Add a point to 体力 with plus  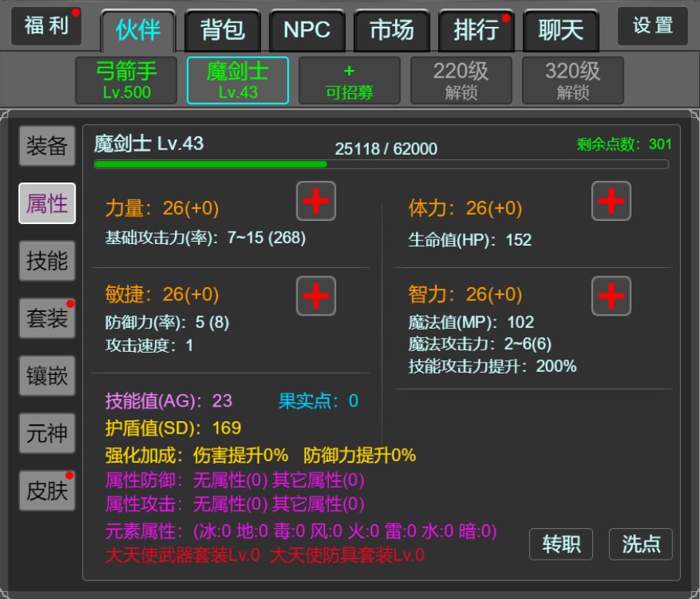coord(611,201)
